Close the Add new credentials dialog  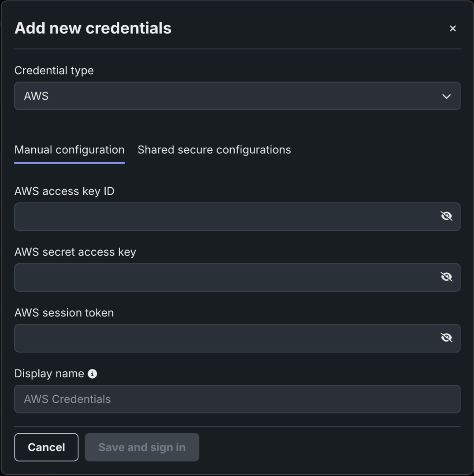tap(452, 29)
